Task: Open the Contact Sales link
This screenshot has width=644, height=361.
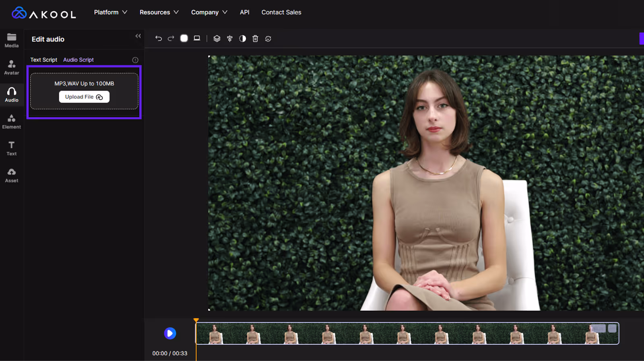Action: 281,12
